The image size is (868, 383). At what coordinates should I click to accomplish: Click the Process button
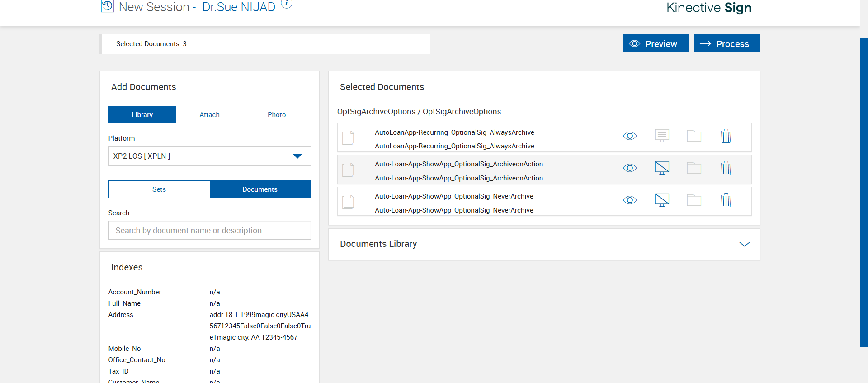(x=727, y=43)
